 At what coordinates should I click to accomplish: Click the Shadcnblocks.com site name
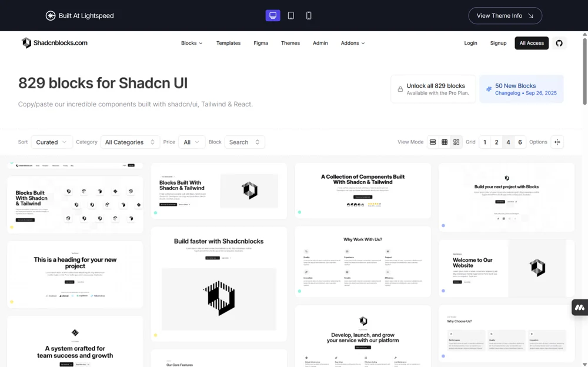click(61, 43)
